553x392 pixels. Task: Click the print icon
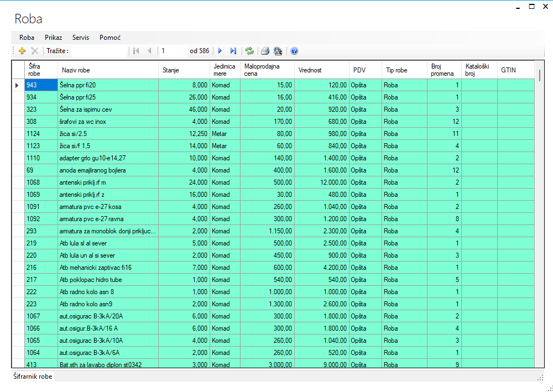pyautogui.click(x=265, y=51)
